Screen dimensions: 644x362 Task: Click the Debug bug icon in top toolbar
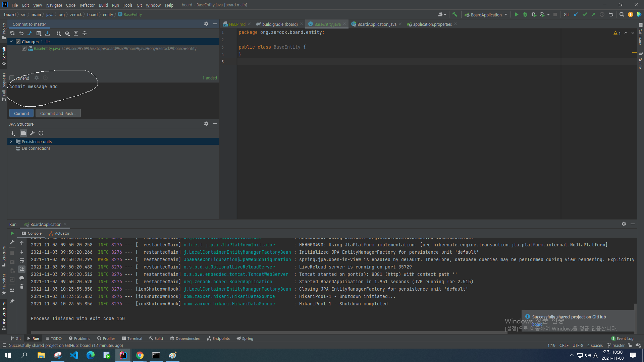pyautogui.click(x=525, y=15)
